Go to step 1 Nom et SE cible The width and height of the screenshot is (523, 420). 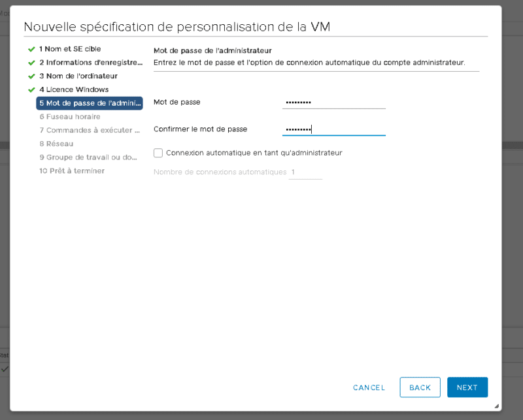(70, 49)
